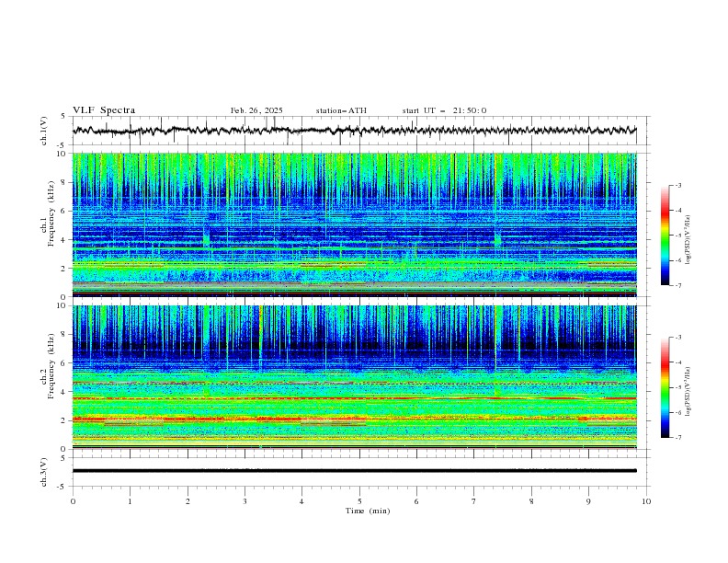Click the "0" tick on the time axis
728x563 pixels.
tap(73, 501)
